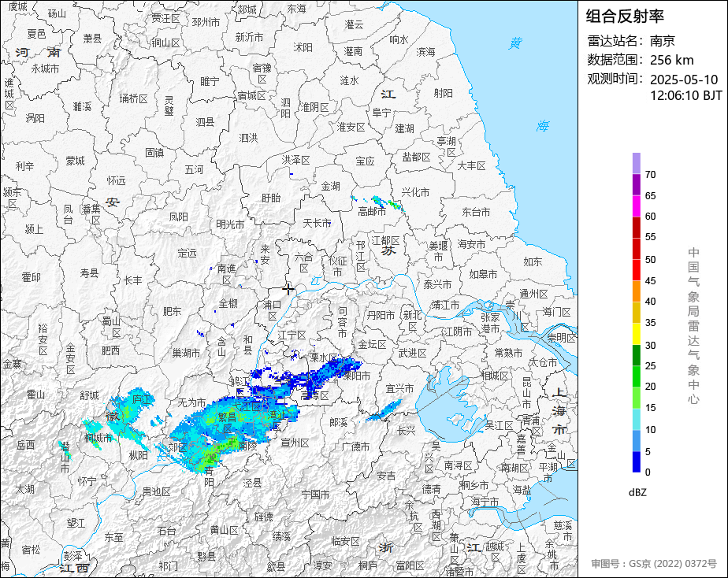Click the 中国气象局雷达气象中心 vertical text
This screenshot has height=578, width=728.
693,326
